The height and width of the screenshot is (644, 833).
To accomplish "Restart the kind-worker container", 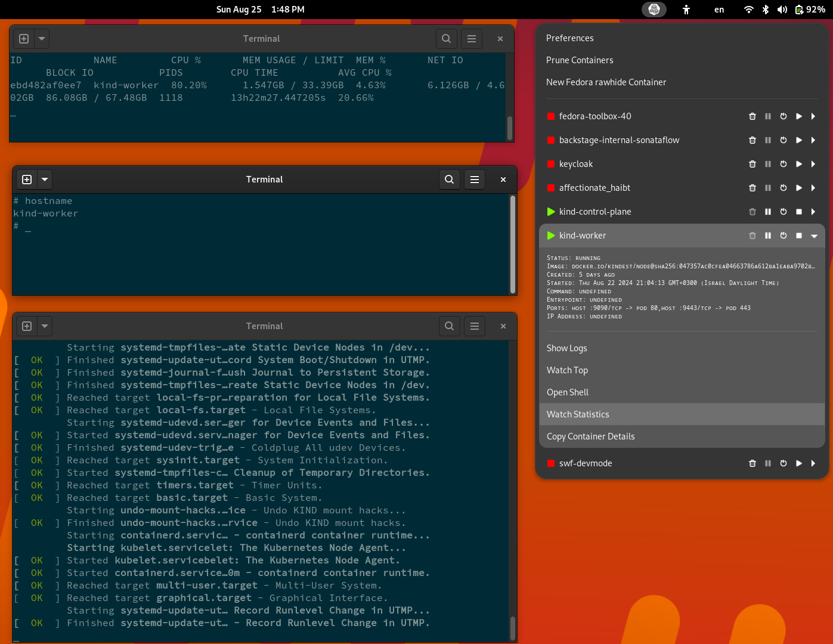I will click(784, 236).
